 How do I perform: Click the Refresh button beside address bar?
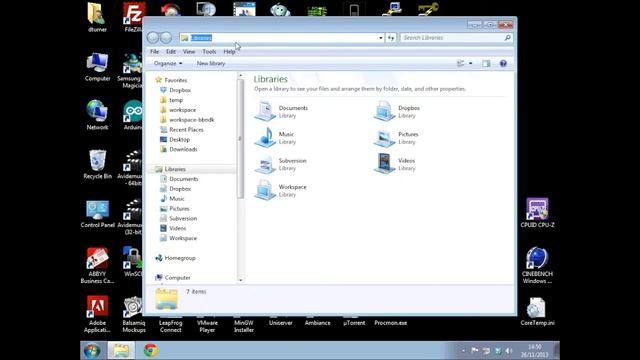point(391,38)
